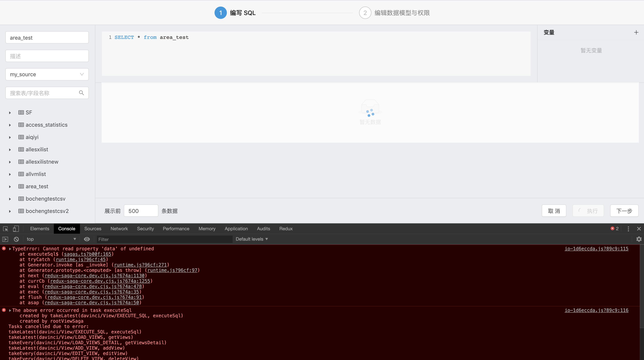Expand the area_test table in the sidebar

[10, 187]
